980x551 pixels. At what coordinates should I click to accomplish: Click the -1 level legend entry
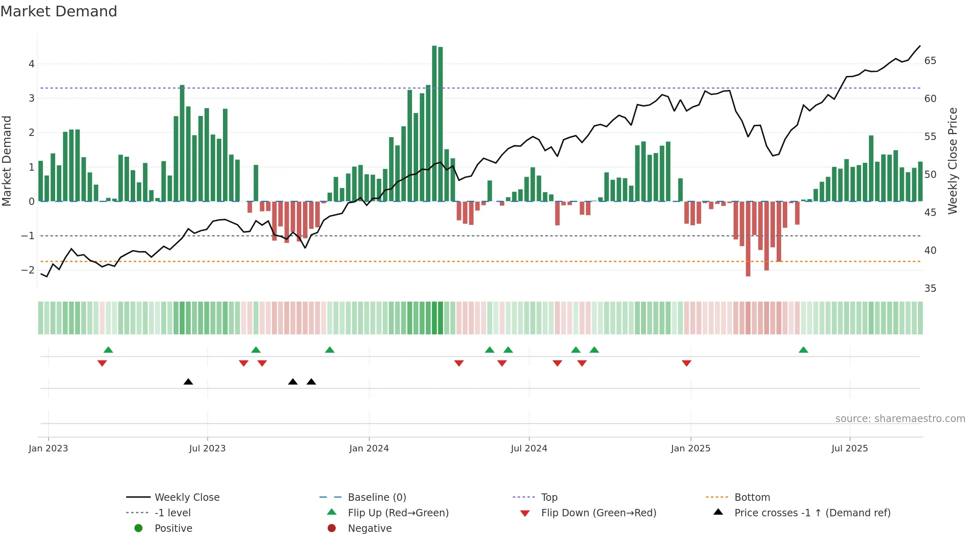(158, 513)
